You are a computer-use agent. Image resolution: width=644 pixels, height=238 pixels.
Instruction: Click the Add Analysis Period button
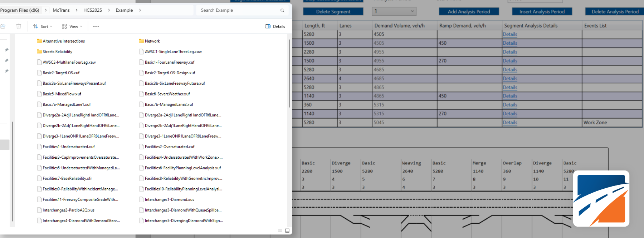(469, 12)
